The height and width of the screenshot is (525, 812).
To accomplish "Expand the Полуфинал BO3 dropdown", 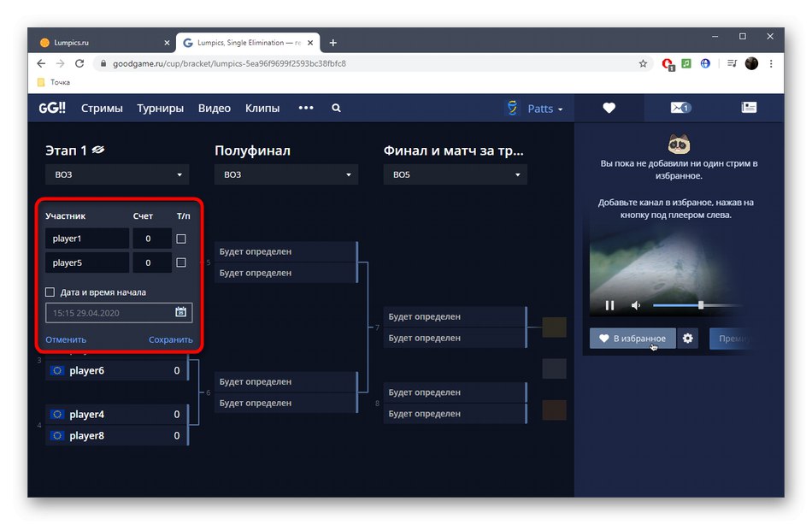I will coord(285,174).
